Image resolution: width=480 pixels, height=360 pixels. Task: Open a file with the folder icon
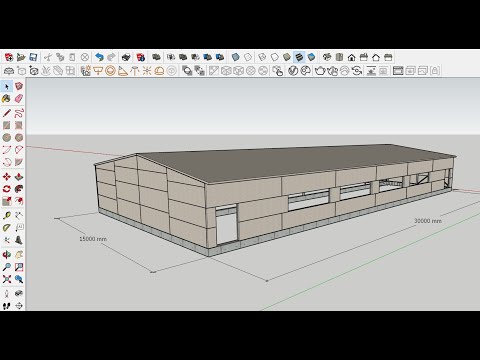[21, 57]
